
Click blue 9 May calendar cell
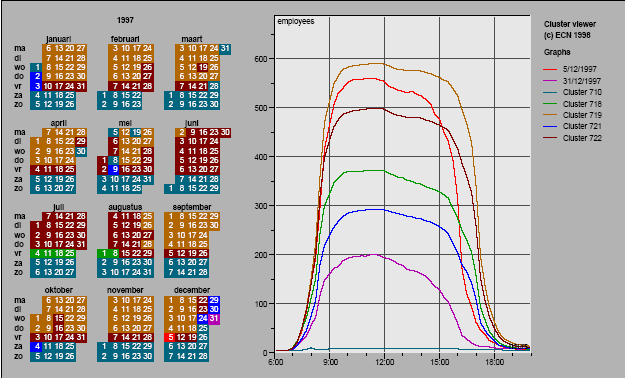tap(114, 169)
